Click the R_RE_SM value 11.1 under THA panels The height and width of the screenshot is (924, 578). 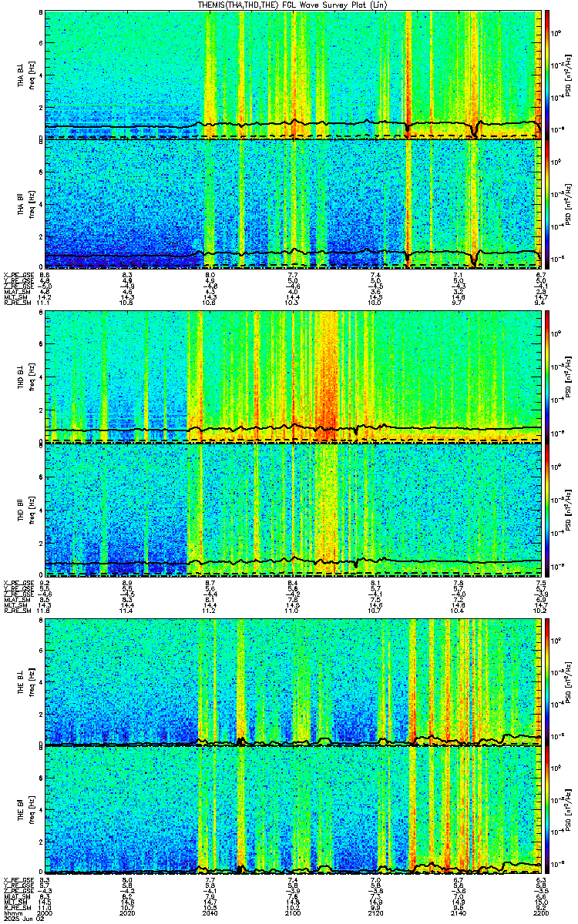(x=45, y=304)
